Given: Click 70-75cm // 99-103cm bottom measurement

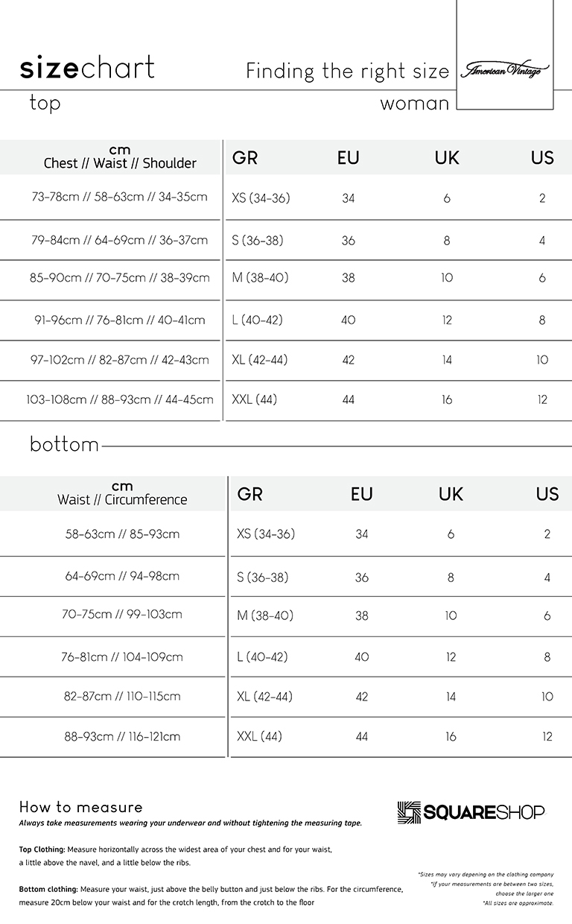Looking at the screenshot, I should click(x=122, y=615).
